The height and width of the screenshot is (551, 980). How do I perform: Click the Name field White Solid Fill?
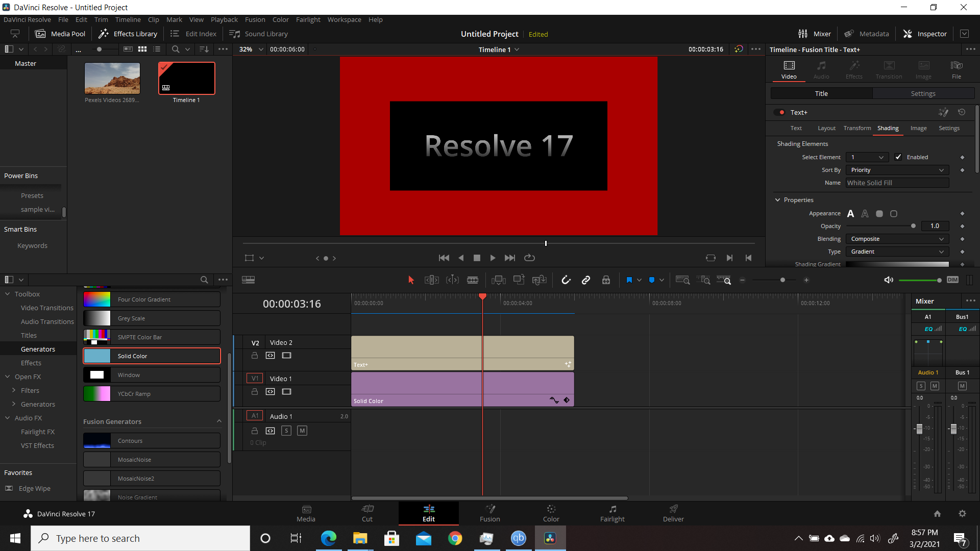[897, 183]
